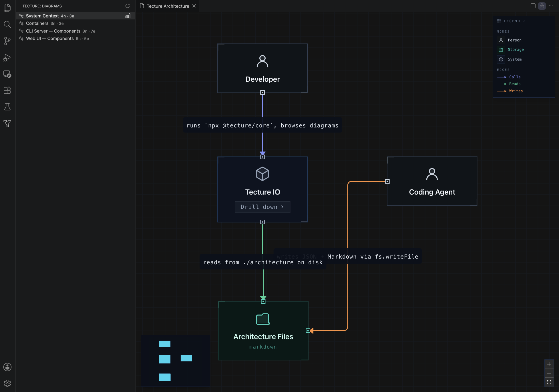Open the Source Control view
Image resolution: width=559 pixels, height=392 pixels.
(x=7, y=41)
